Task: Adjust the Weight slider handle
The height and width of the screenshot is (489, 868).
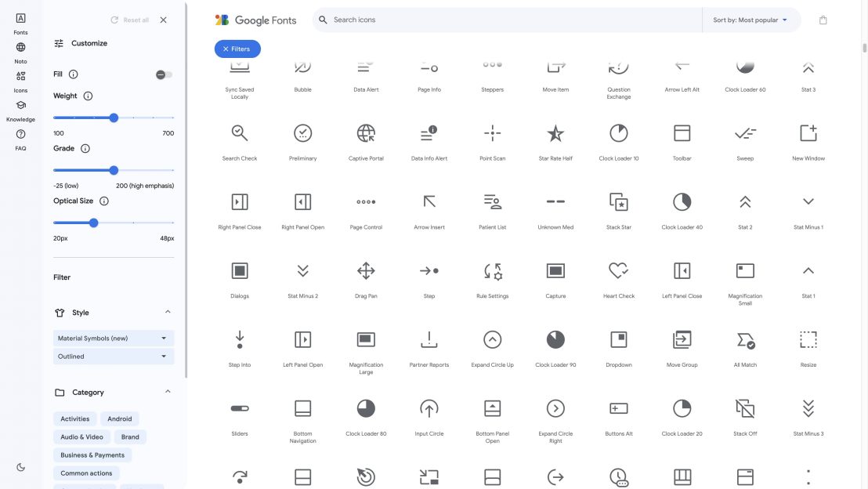Action: [x=112, y=116]
